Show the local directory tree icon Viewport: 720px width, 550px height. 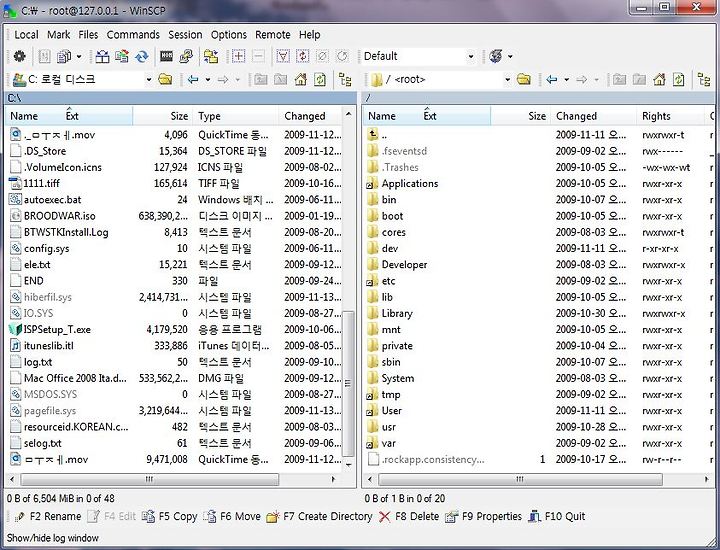point(345,79)
